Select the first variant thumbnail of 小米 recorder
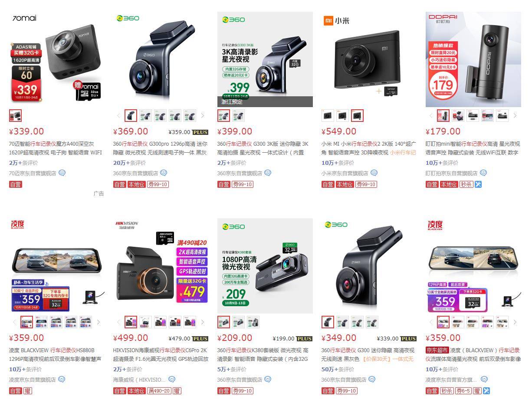532x409 pixels. click(328, 116)
